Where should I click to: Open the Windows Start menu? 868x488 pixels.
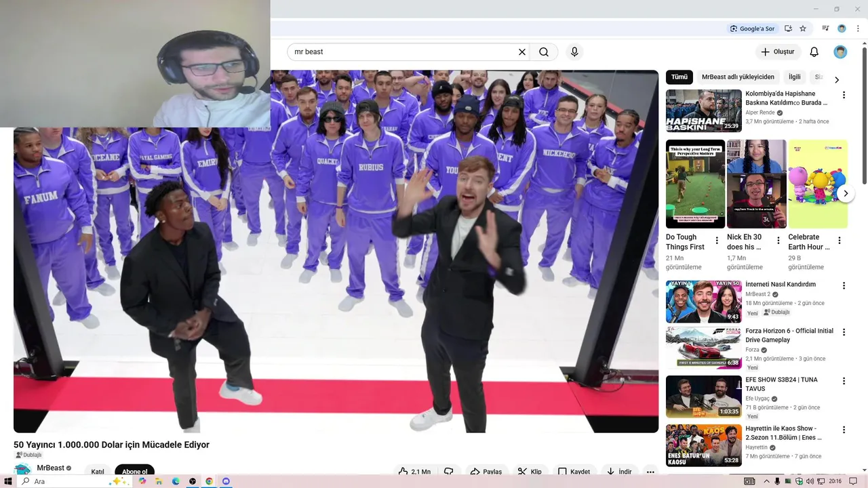click(x=7, y=481)
